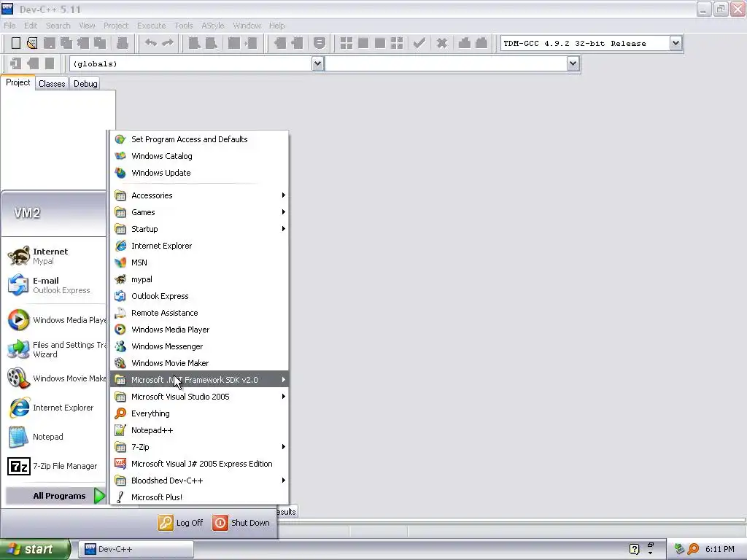Click the taskbar clock showing 6:11 PM
The height and width of the screenshot is (560, 747).
pos(720,549)
